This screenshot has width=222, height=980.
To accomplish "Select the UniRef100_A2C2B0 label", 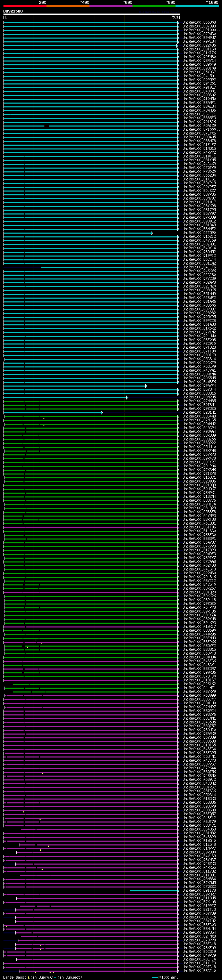I will tap(199, 275).
